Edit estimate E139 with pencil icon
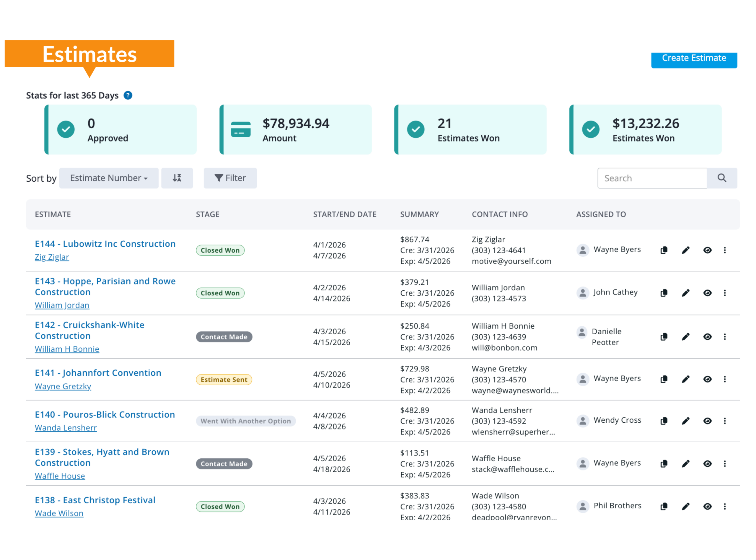This screenshot has height=560, width=756. 685,464
